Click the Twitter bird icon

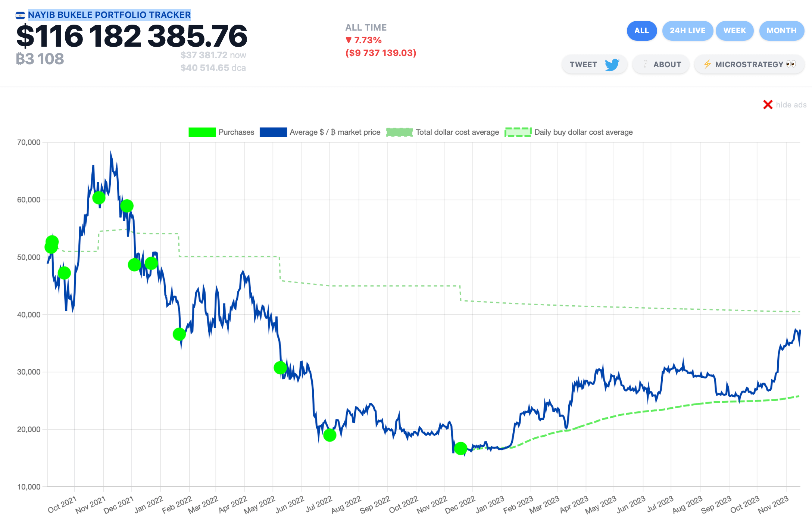click(x=612, y=65)
